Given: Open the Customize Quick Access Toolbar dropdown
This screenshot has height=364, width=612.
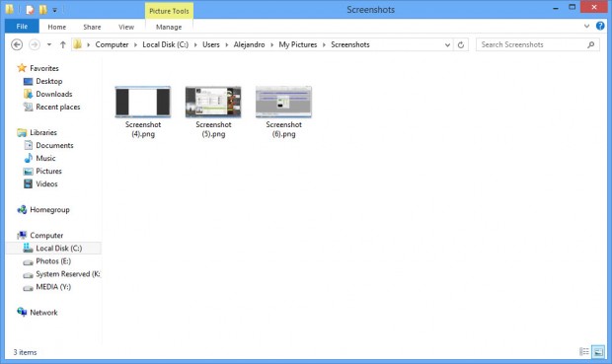Looking at the screenshot, I should click(x=54, y=10).
